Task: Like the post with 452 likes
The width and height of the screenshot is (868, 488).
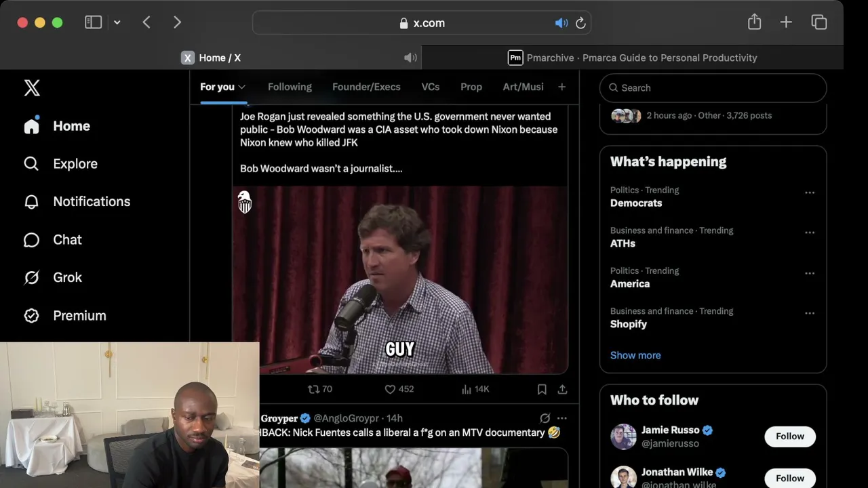Action: pos(399,389)
